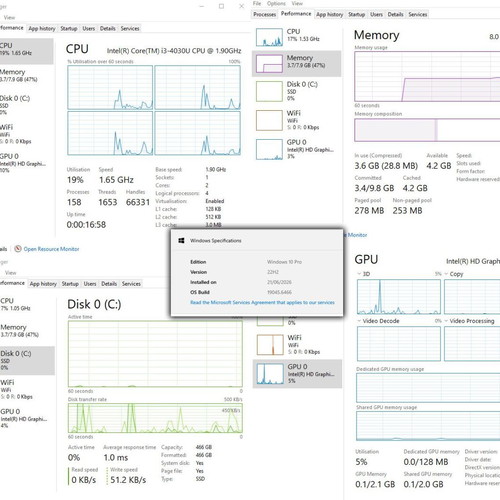The image size is (500, 500).
Task: Switch to Users tab in Disk window
Action: coord(90,284)
